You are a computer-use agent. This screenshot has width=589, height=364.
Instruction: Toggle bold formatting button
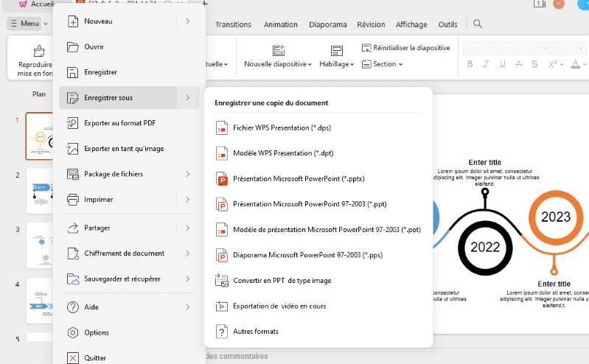(x=470, y=64)
